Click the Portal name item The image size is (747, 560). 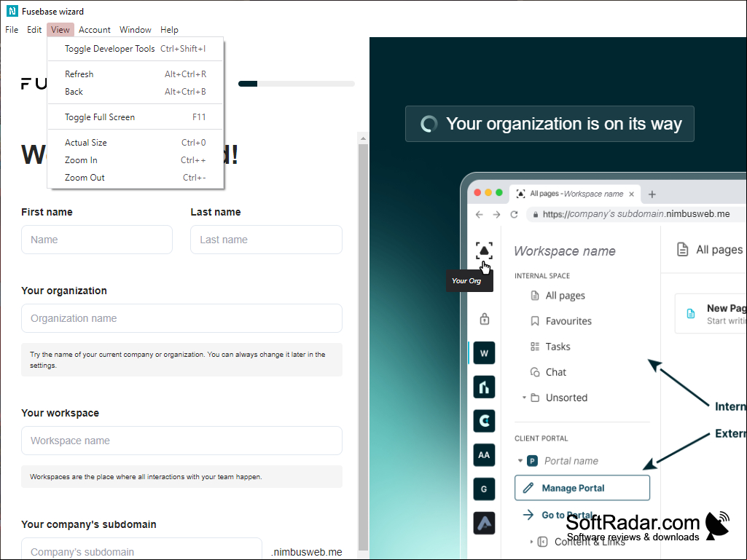[x=571, y=461]
